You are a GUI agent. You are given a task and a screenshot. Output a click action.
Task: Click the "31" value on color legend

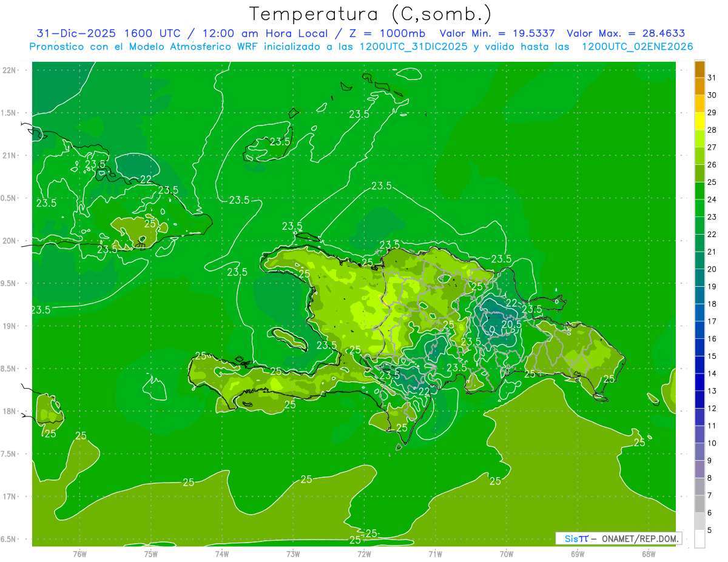click(712, 78)
